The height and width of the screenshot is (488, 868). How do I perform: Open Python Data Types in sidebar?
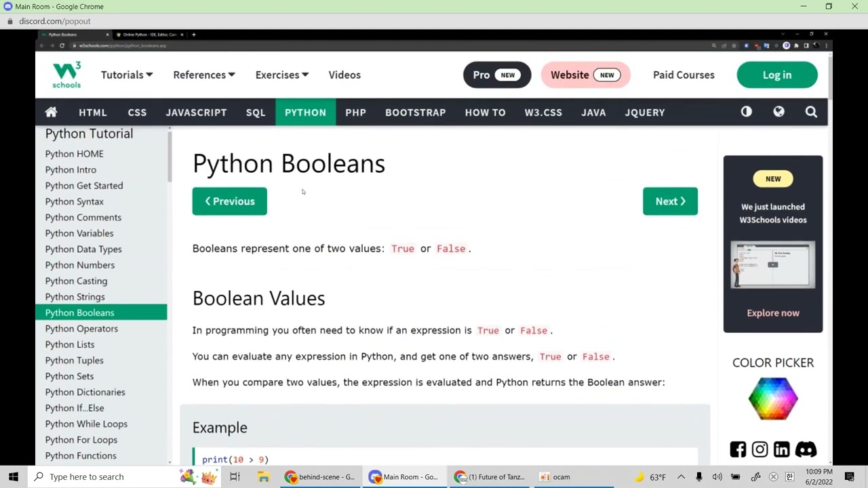click(83, 249)
